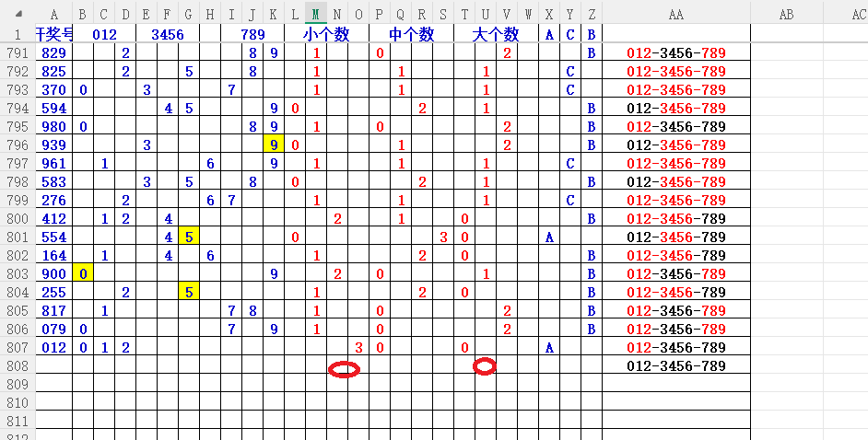Click the 大个数 header cell
The width and height of the screenshot is (868, 440).
[496, 35]
